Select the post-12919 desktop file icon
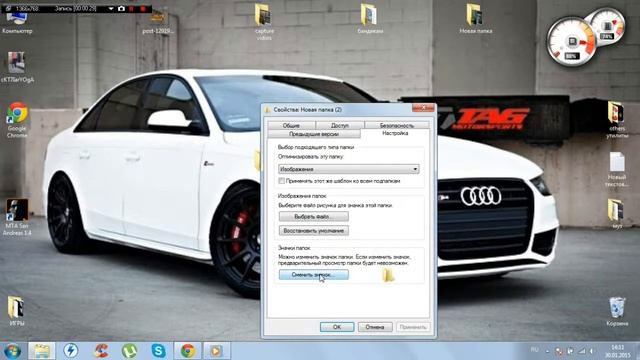Viewport: 640px width, 360px height. click(x=158, y=22)
